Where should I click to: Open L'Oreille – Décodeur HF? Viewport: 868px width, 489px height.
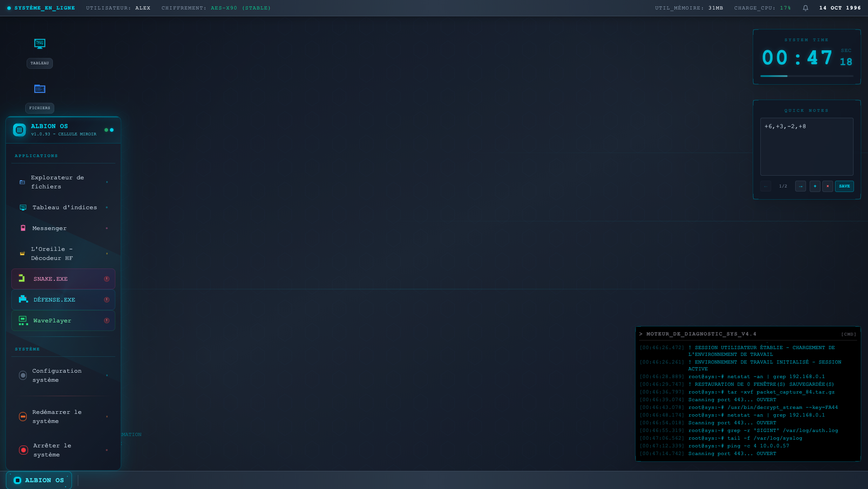point(63,254)
